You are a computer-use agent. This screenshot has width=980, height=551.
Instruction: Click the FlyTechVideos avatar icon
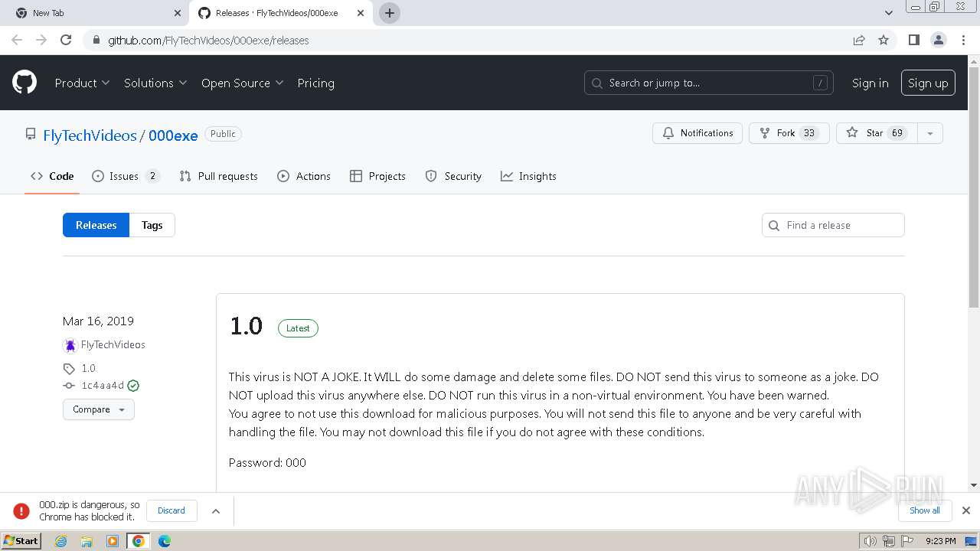[x=70, y=345]
